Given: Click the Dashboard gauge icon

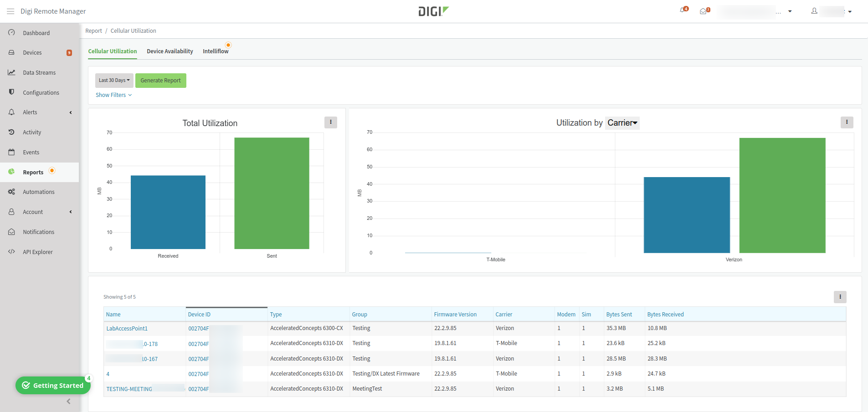Looking at the screenshot, I should (11, 33).
